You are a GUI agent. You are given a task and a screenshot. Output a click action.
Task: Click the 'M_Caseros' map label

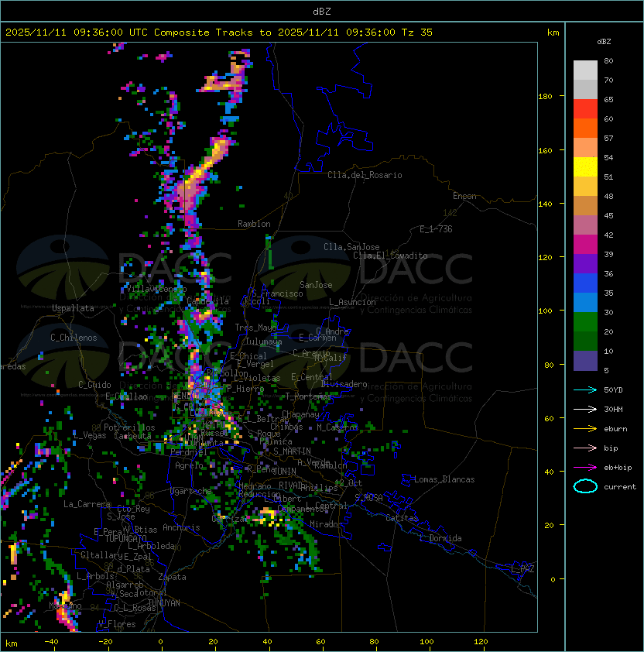coord(337,427)
